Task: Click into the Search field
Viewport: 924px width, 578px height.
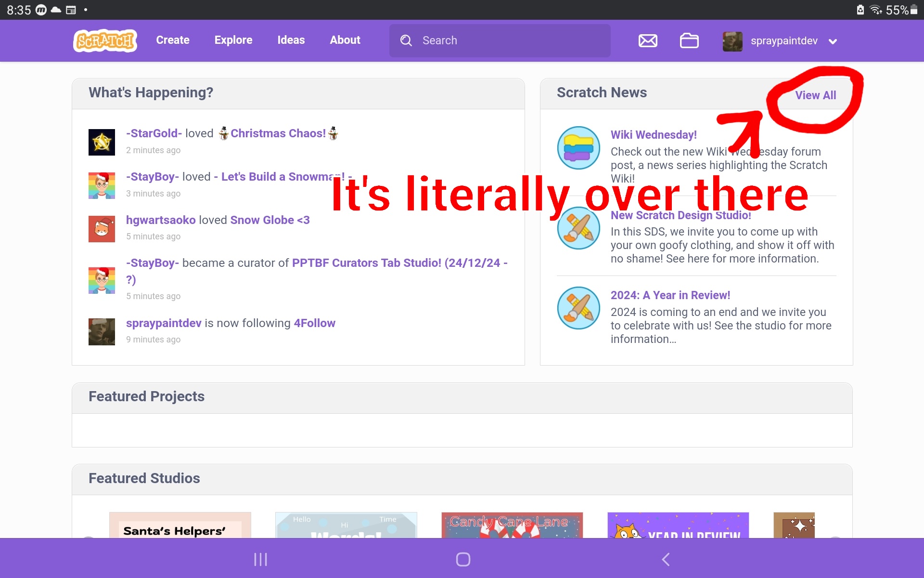Action: click(500, 40)
